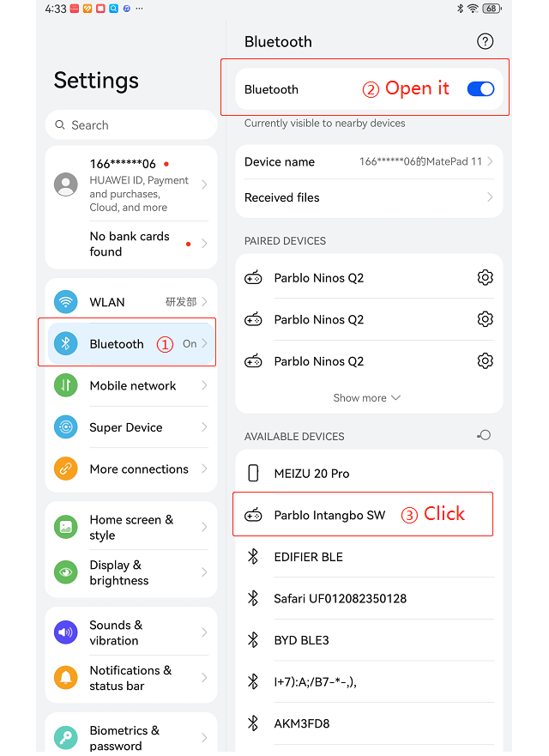
Task: Connect to MEIZU 20 Pro
Action: point(369,474)
